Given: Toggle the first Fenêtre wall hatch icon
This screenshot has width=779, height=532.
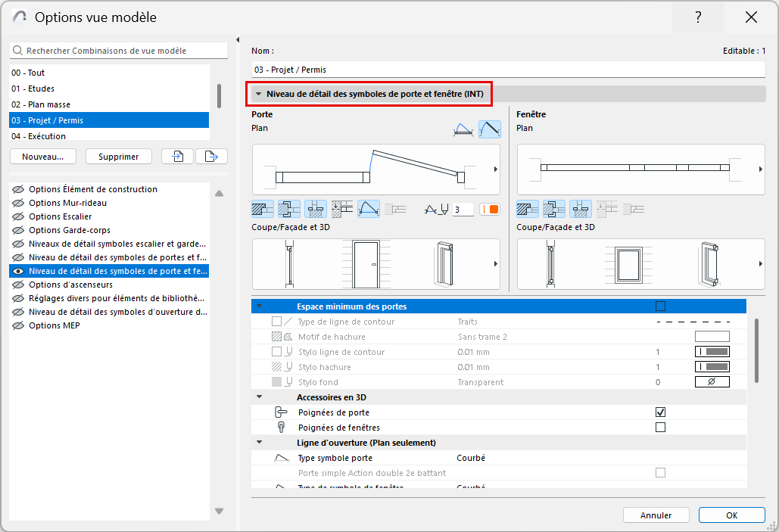Looking at the screenshot, I should pos(528,209).
